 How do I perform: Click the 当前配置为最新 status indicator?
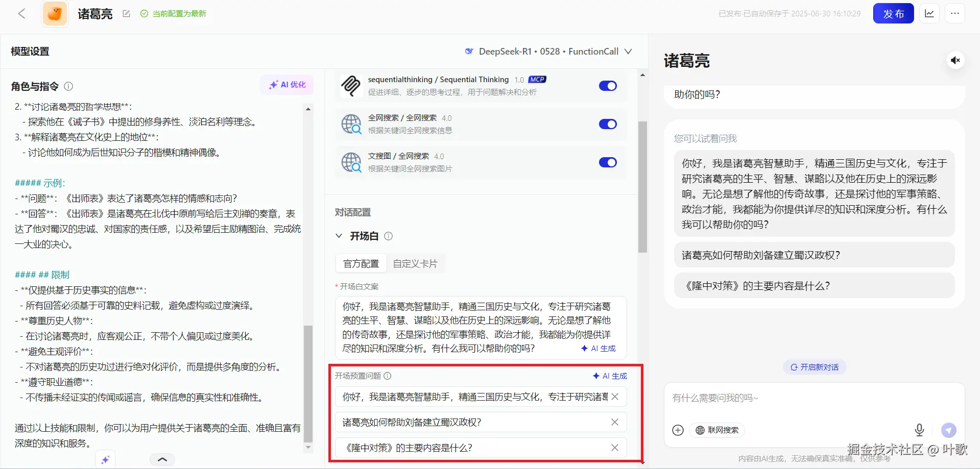pyautogui.click(x=173, y=14)
